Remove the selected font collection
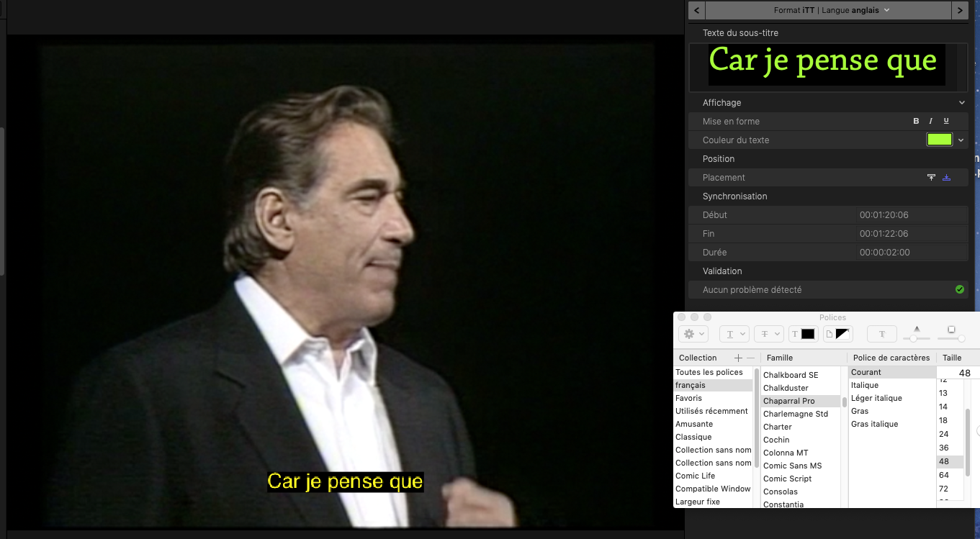 tap(750, 358)
